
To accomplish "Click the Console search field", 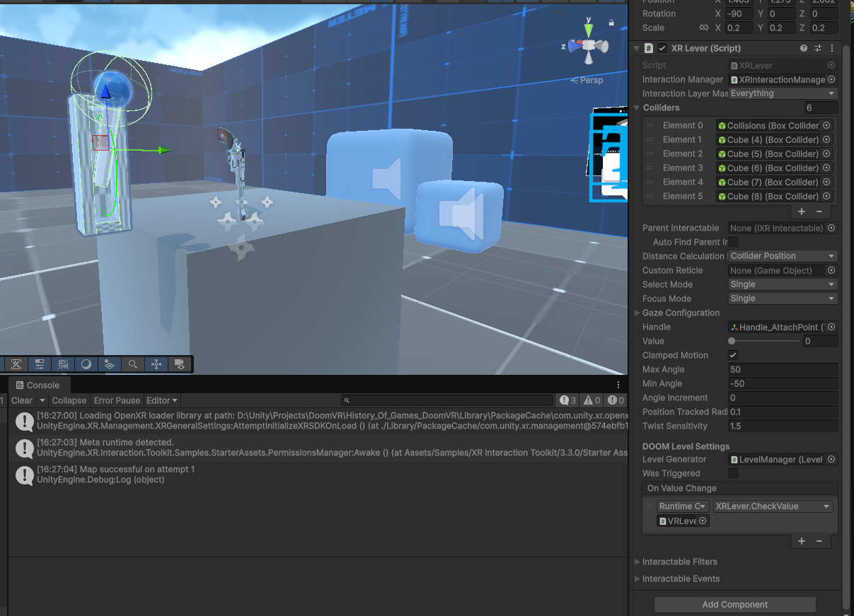I will tap(447, 400).
